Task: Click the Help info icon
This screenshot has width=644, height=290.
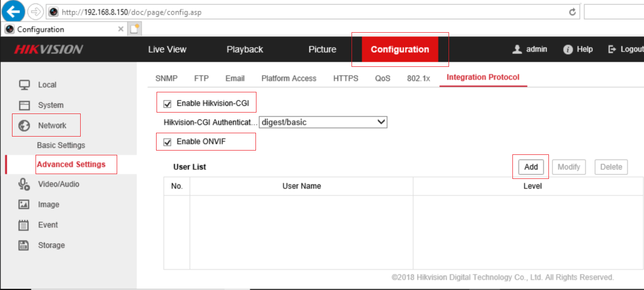Action: coord(568,50)
